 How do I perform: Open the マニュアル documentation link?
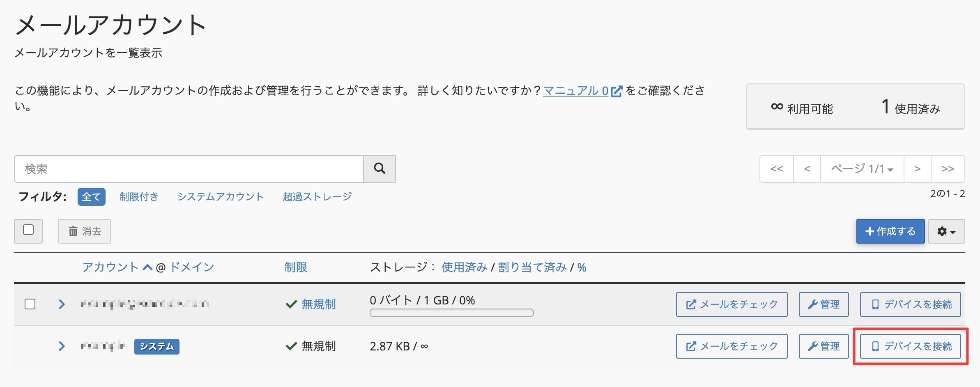click(x=575, y=90)
